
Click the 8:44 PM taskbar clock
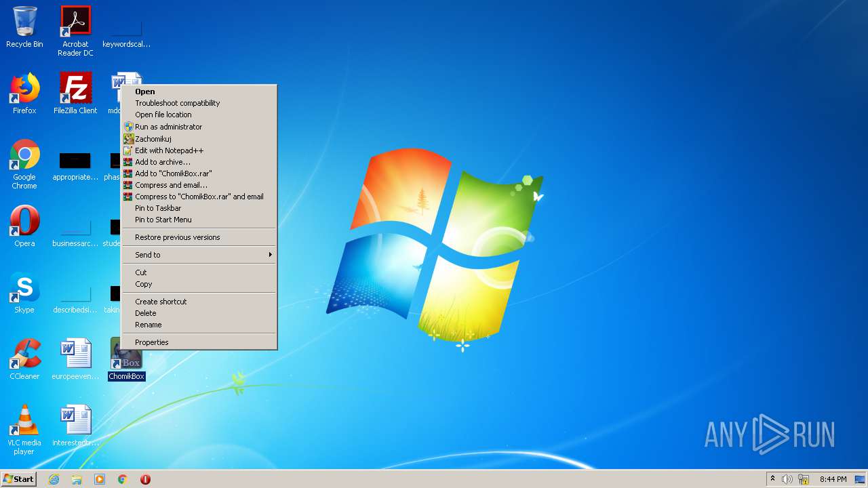[x=833, y=479]
